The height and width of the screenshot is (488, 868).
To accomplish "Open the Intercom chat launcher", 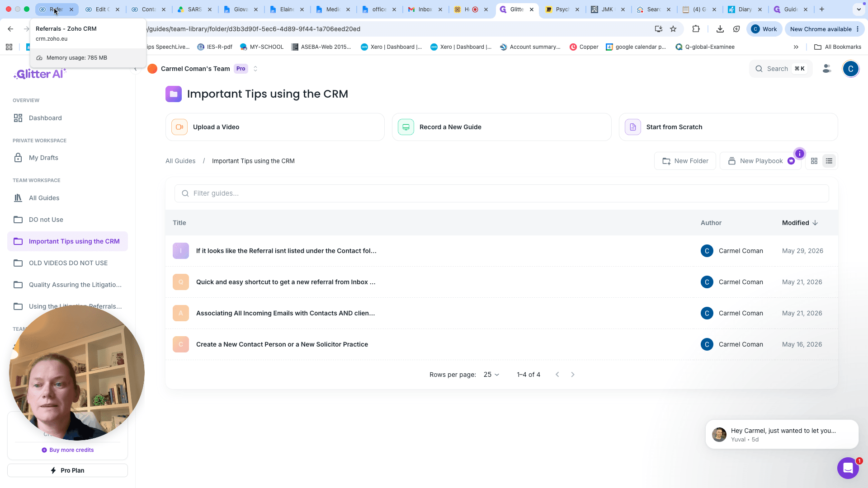I will tap(848, 468).
